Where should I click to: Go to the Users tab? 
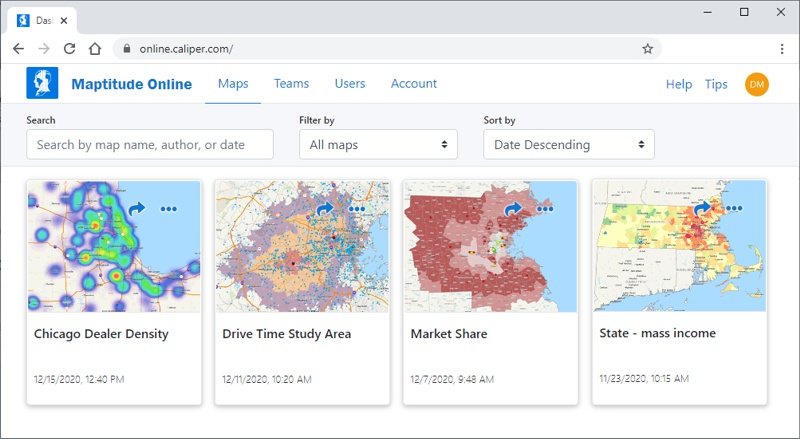pos(350,84)
